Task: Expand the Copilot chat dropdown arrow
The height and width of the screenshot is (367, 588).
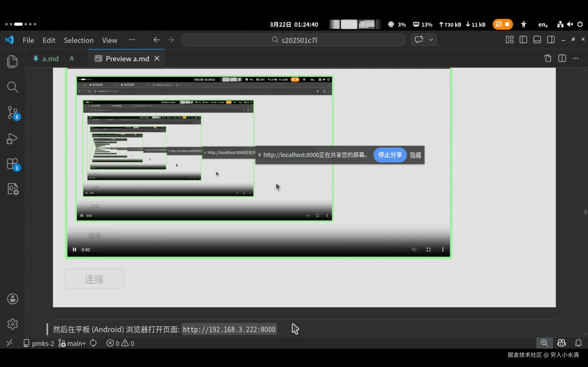Action: pyautogui.click(x=431, y=40)
